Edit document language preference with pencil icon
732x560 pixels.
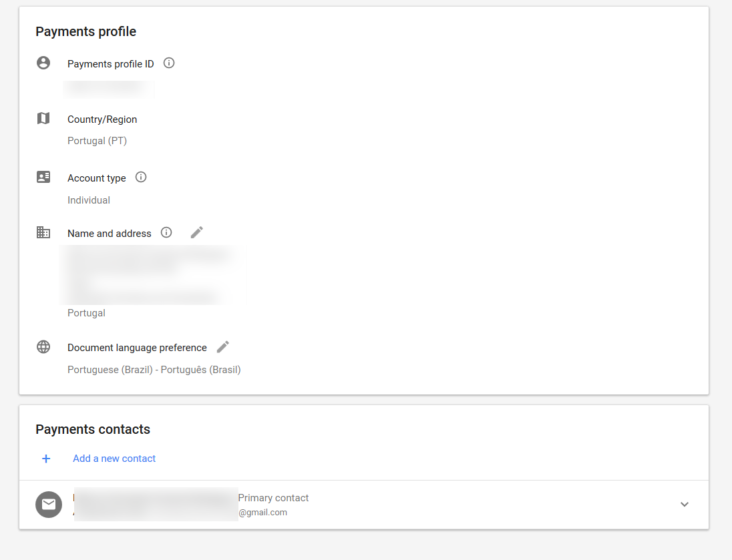(223, 347)
